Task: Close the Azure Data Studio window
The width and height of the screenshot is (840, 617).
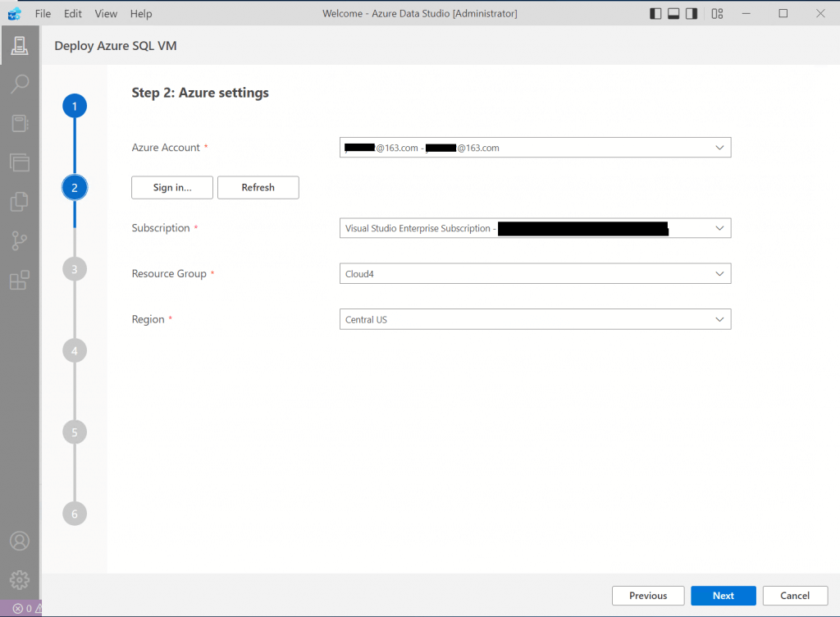Action: click(x=820, y=13)
